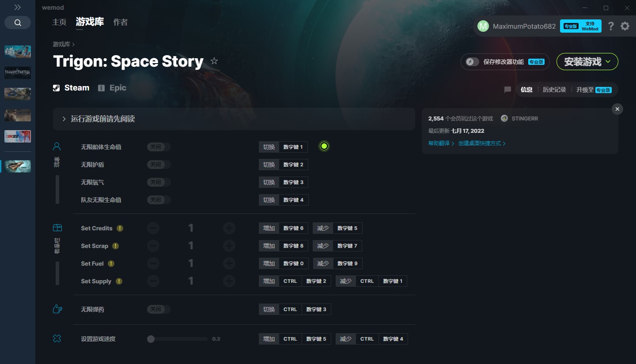
Task: Increase Set Scrap with plus button
Action: 229,246
